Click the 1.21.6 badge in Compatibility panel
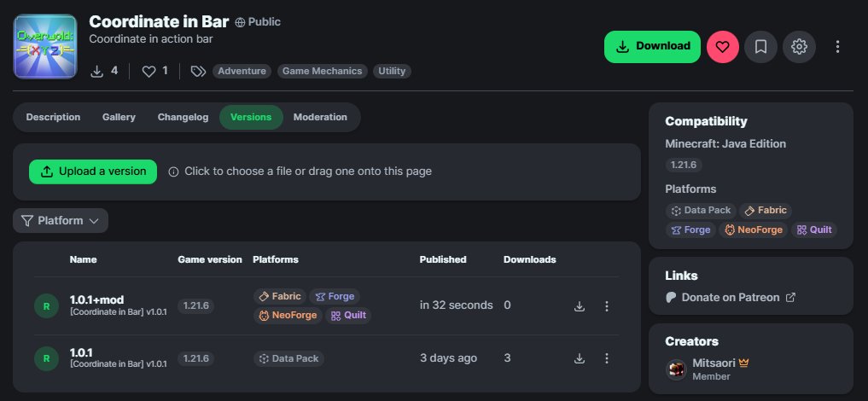Screen dimensions: 868x401 684,165
